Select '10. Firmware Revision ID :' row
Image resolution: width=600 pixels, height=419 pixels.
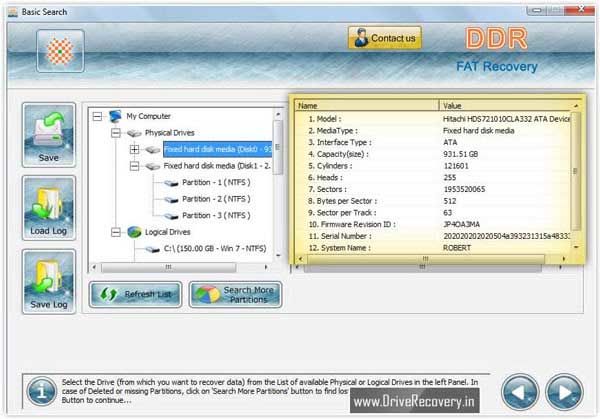pos(433,225)
